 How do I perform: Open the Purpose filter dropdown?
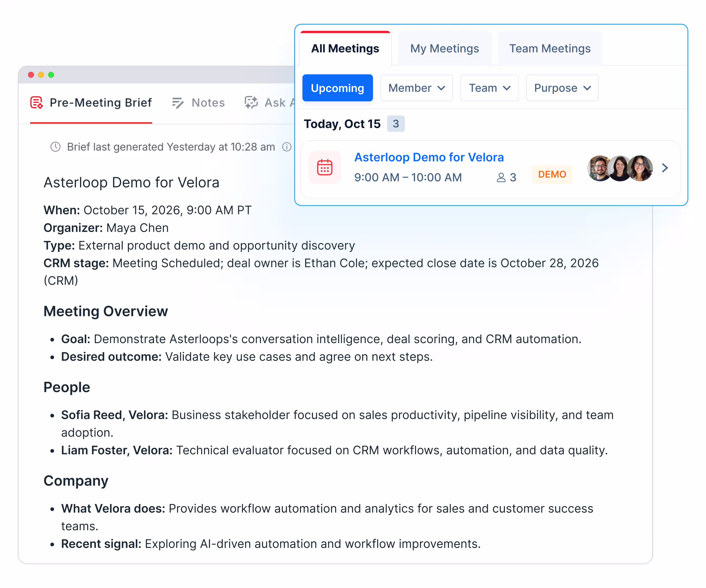pyautogui.click(x=562, y=88)
